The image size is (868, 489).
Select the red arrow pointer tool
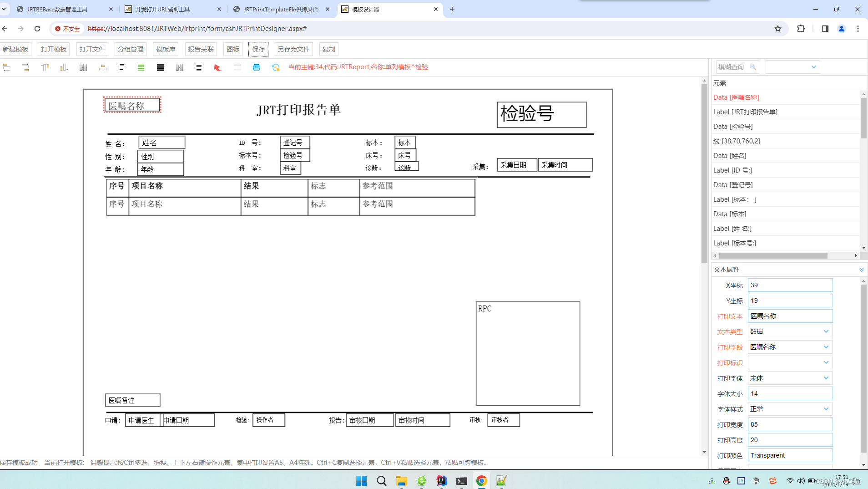217,67
